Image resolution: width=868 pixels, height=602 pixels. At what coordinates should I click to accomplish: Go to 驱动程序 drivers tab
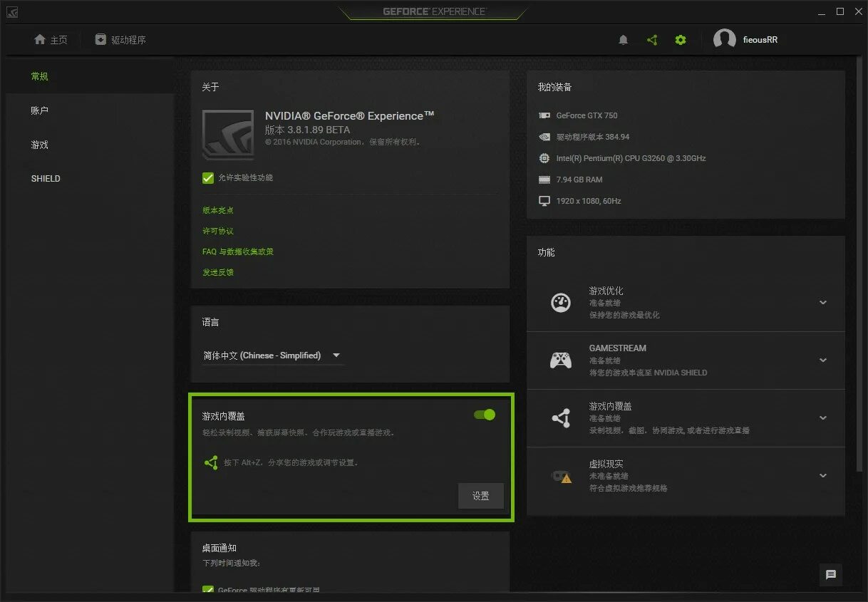(x=120, y=40)
